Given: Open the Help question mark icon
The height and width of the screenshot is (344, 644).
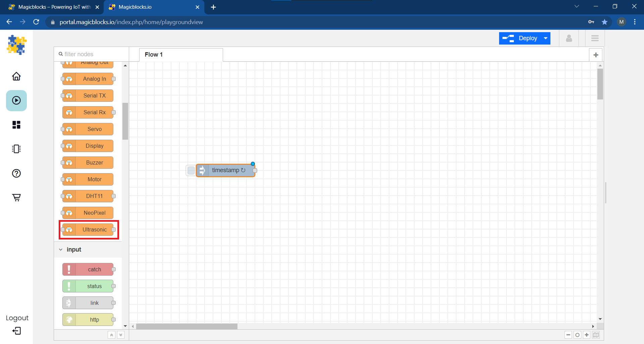Looking at the screenshot, I should pyautogui.click(x=16, y=173).
